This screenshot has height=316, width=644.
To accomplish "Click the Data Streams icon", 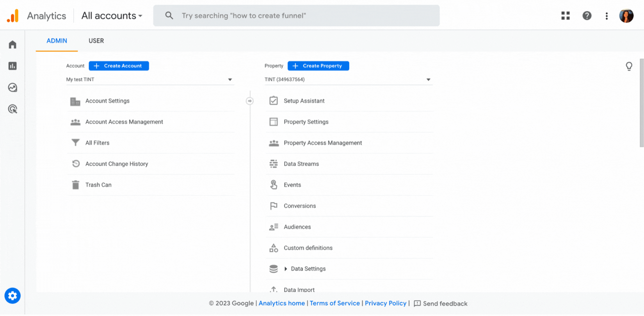I will click(274, 164).
